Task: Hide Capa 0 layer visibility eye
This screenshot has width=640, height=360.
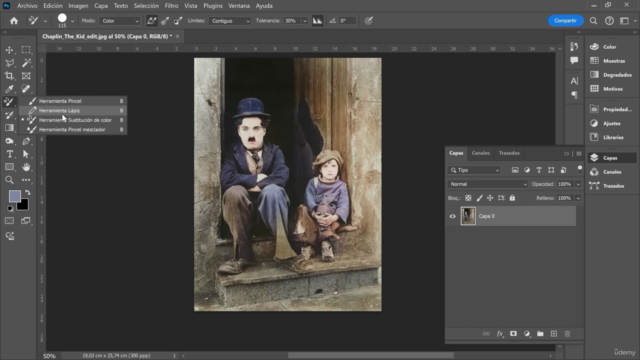Action: [x=453, y=216]
